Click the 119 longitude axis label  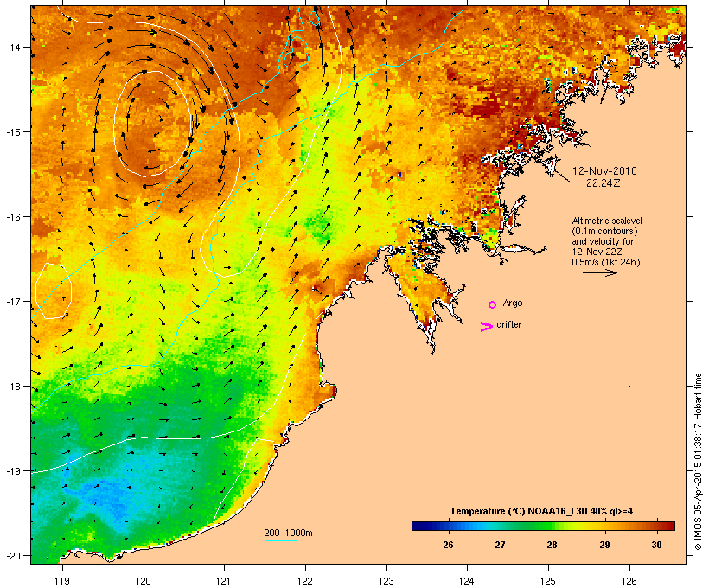click(62, 581)
